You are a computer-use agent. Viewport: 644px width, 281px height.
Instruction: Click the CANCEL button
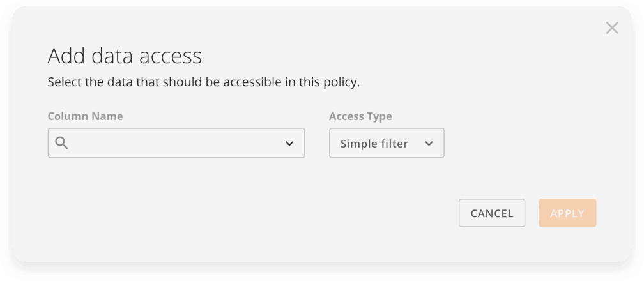[492, 213]
